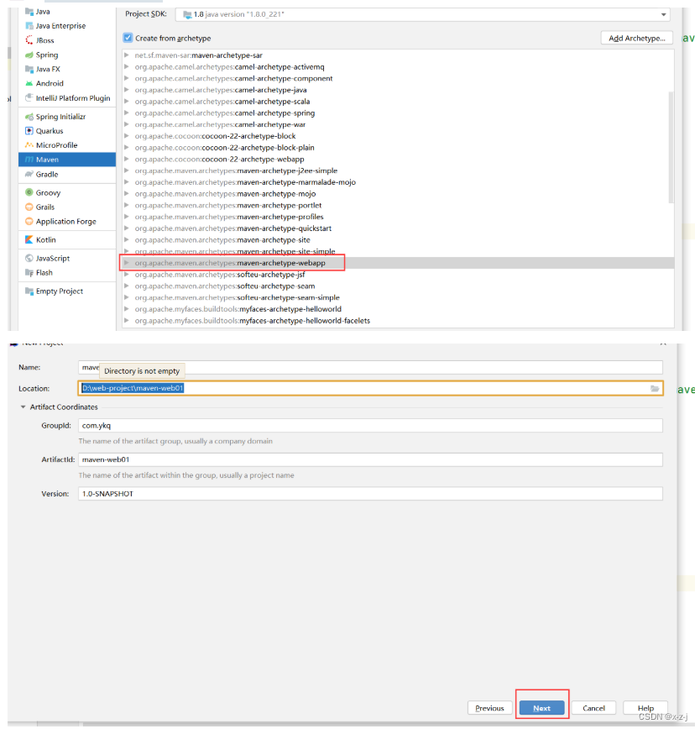Expand camel-archetype-spring node
Viewport: 700px width, 729px height.
point(127,113)
